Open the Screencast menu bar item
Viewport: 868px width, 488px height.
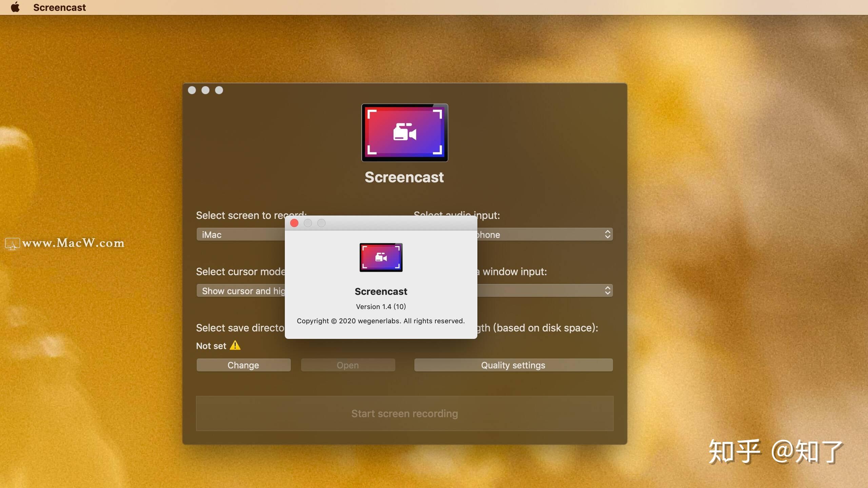tap(59, 7)
